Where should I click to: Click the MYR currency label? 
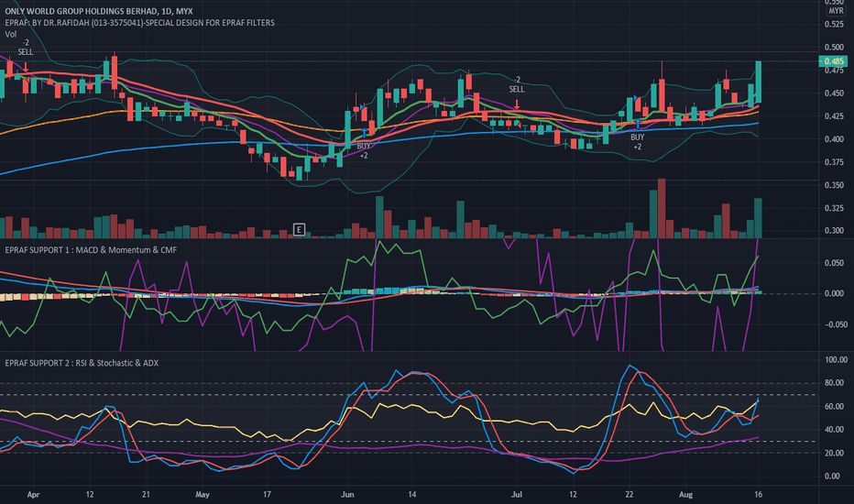point(836,11)
